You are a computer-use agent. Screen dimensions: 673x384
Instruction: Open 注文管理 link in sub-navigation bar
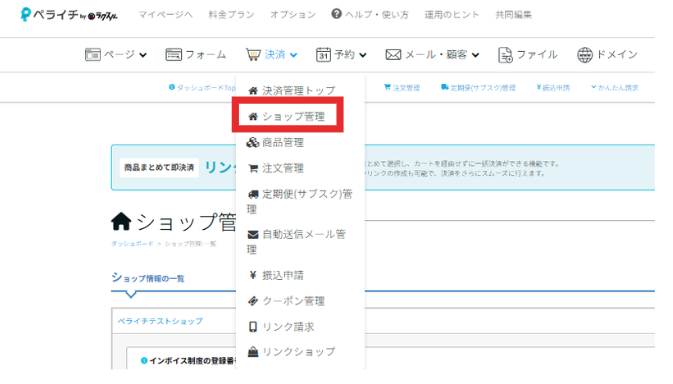(x=402, y=88)
